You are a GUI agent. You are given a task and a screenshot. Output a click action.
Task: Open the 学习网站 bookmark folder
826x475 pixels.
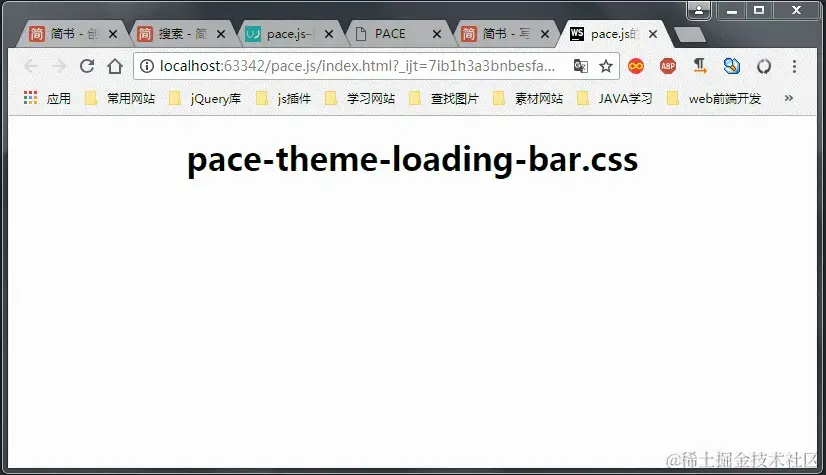coord(360,98)
